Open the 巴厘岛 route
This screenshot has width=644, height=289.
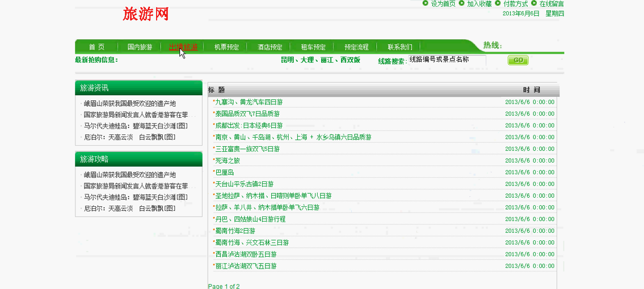coord(225,172)
